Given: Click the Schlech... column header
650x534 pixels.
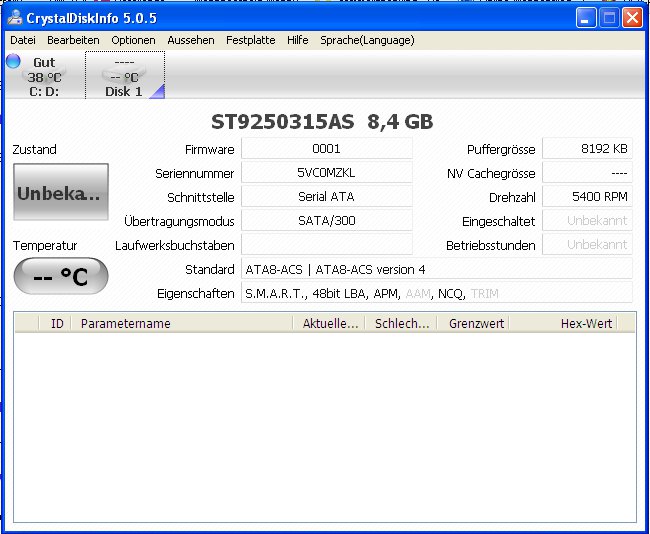Looking at the screenshot, I should point(401,323).
